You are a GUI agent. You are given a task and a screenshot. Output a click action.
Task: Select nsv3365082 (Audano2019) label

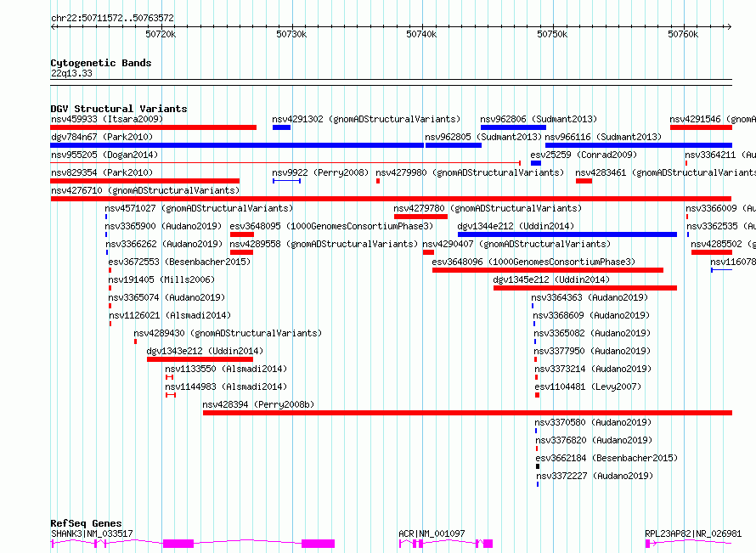tap(592, 333)
